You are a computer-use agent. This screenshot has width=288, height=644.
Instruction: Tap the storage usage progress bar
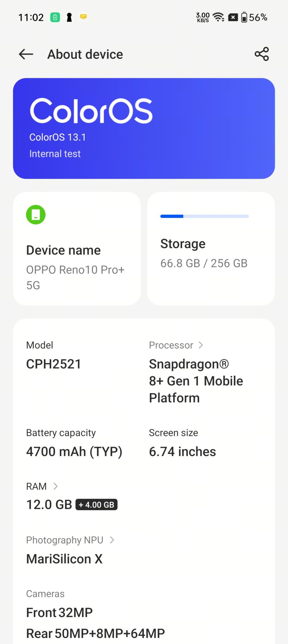[x=204, y=216]
